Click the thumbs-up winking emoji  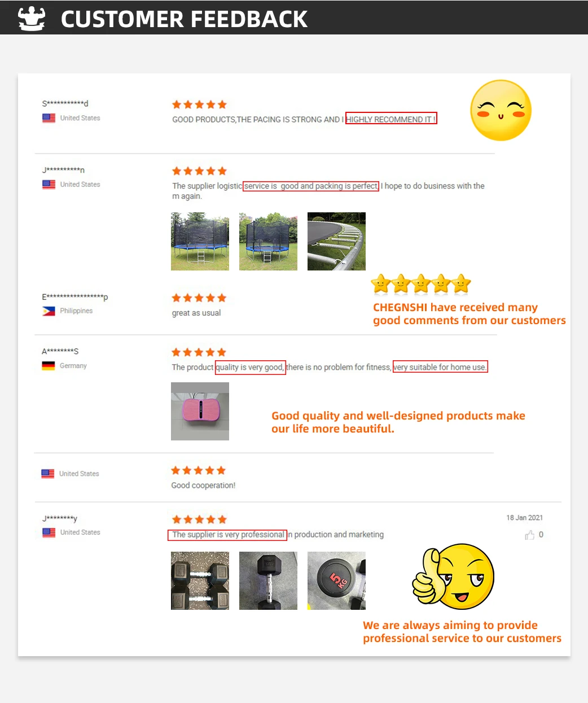coord(453,577)
